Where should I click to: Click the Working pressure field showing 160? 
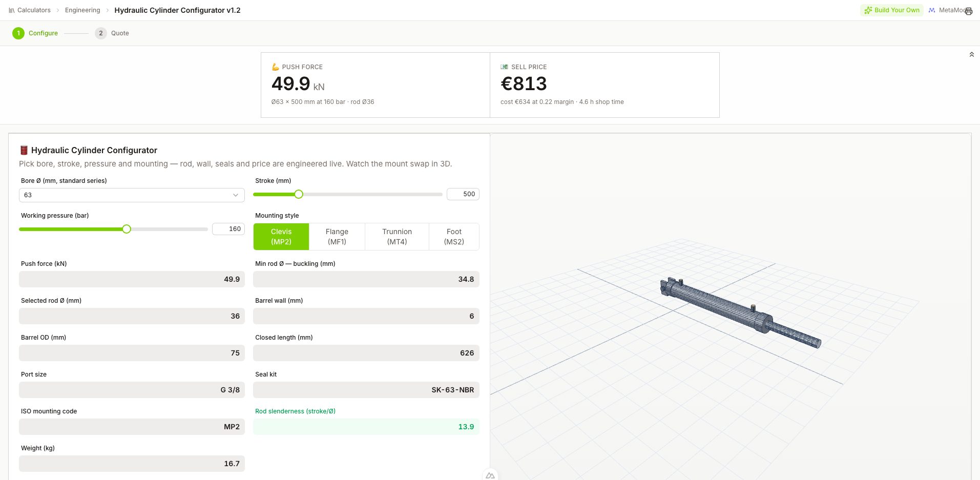click(x=228, y=229)
